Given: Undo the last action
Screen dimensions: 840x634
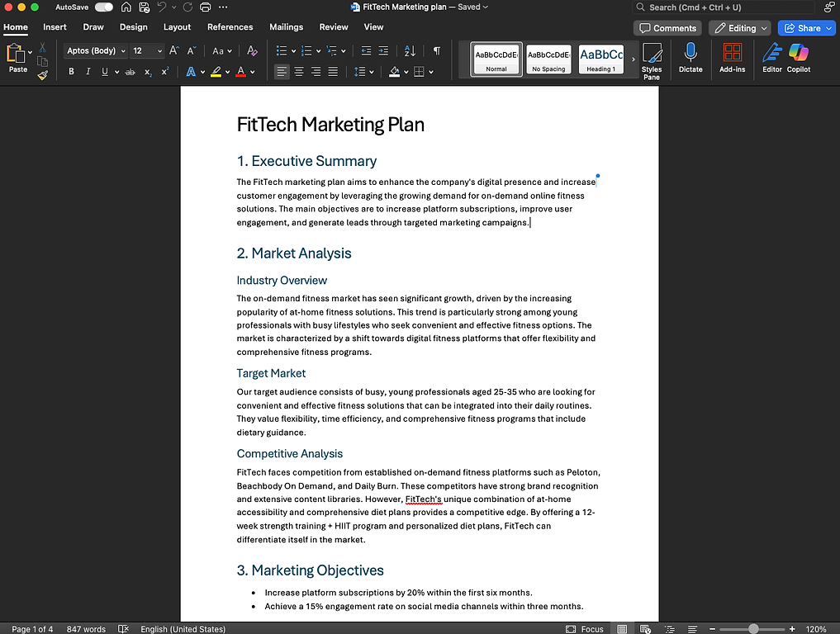Looking at the screenshot, I should (162, 7).
